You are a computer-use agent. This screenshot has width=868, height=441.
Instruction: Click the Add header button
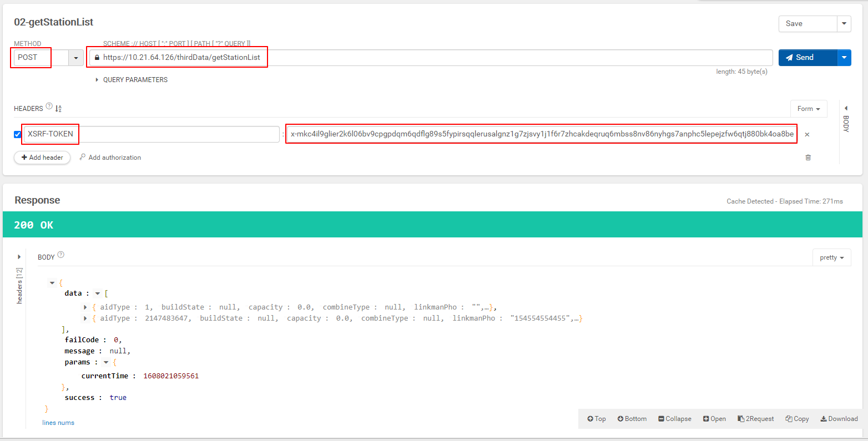(42, 158)
